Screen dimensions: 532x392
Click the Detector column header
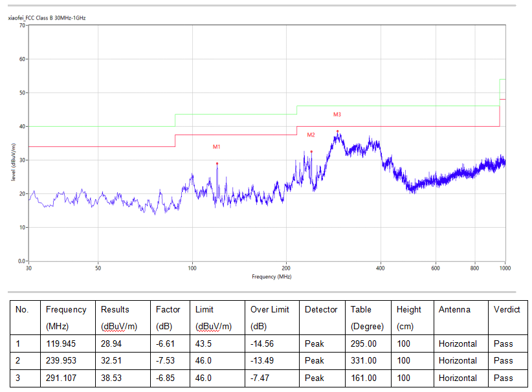tap(321, 310)
